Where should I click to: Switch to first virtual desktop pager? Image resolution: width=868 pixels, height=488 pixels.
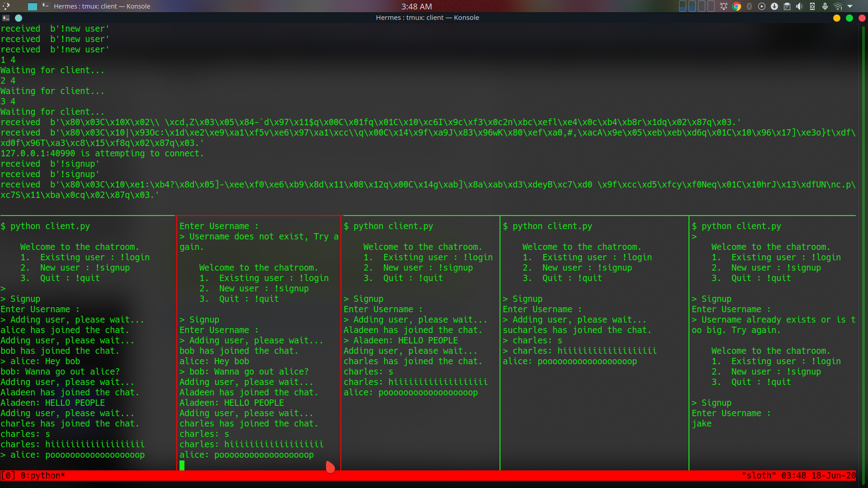click(x=683, y=6)
